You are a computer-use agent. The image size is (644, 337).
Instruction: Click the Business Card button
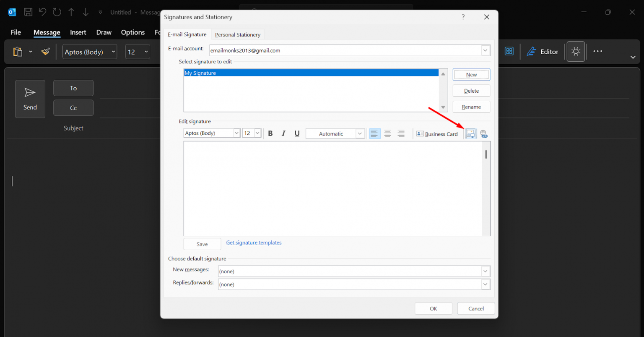[x=437, y=133]
